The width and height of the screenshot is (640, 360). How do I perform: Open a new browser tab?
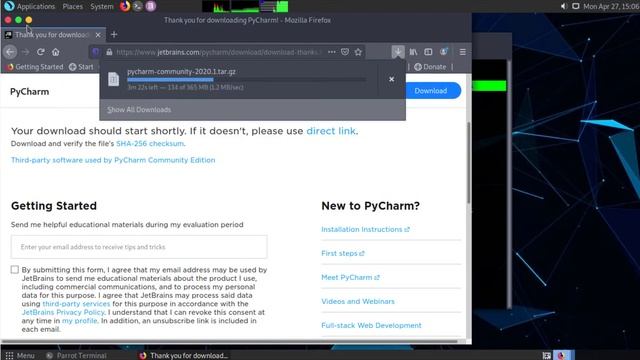(x=114, y=35)
